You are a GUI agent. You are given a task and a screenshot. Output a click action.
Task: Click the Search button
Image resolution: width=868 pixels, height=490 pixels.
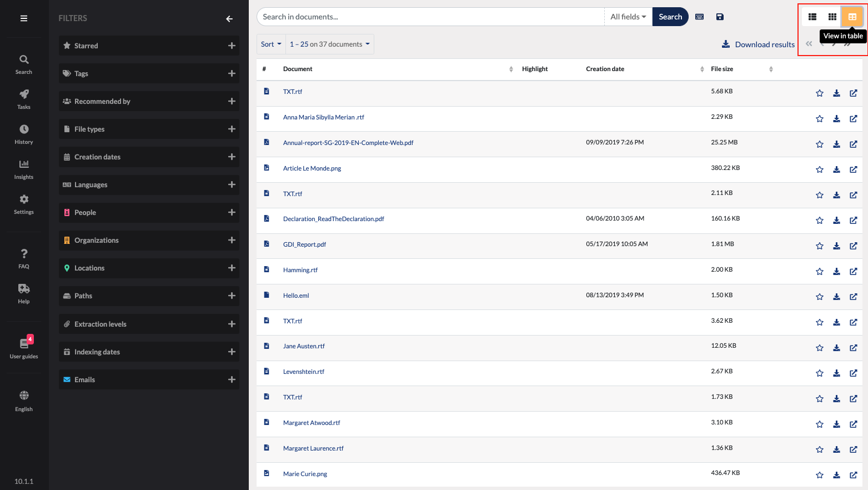[670, 17]
